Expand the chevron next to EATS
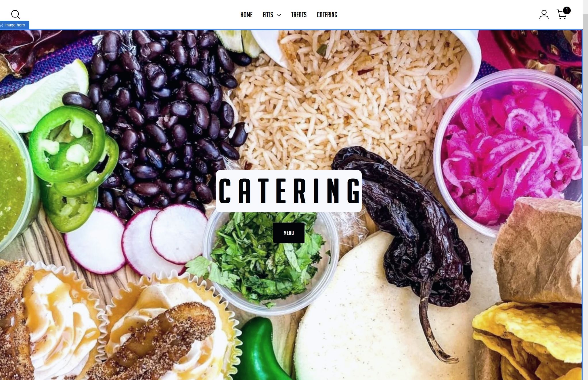Image resolution: width=588 pixels, height=380 pixels. 279,15
